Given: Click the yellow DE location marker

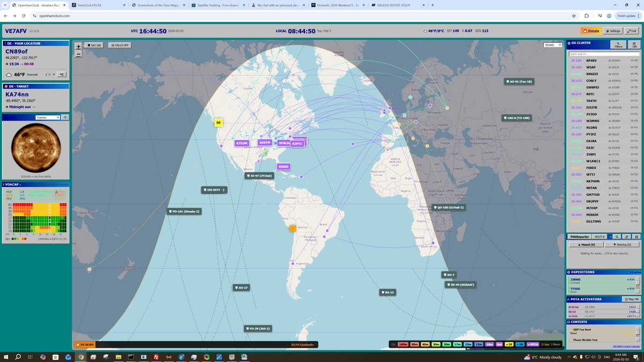Looking at the screenshot, I should (x=218, y=123).
